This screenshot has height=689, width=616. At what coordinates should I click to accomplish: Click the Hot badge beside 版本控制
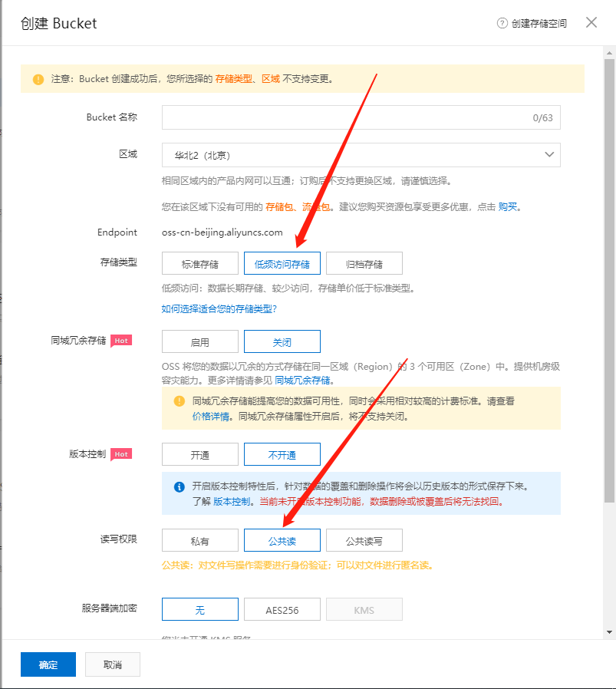click(x=121, y=454)
